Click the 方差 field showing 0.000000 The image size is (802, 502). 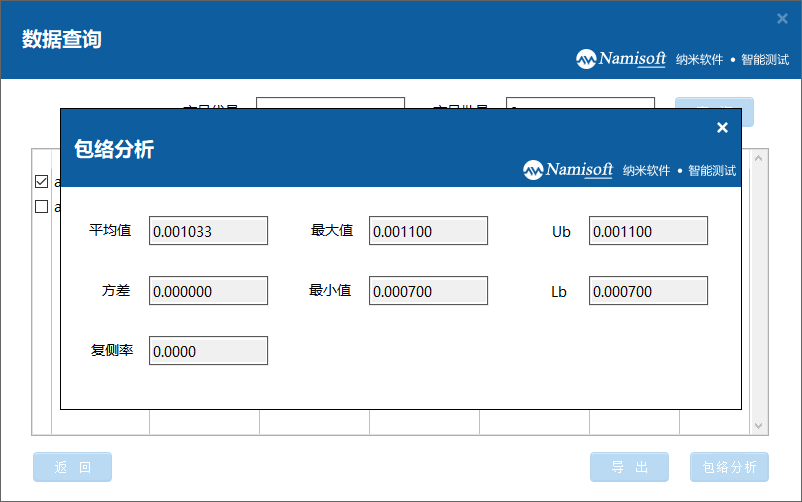(208, 291)
